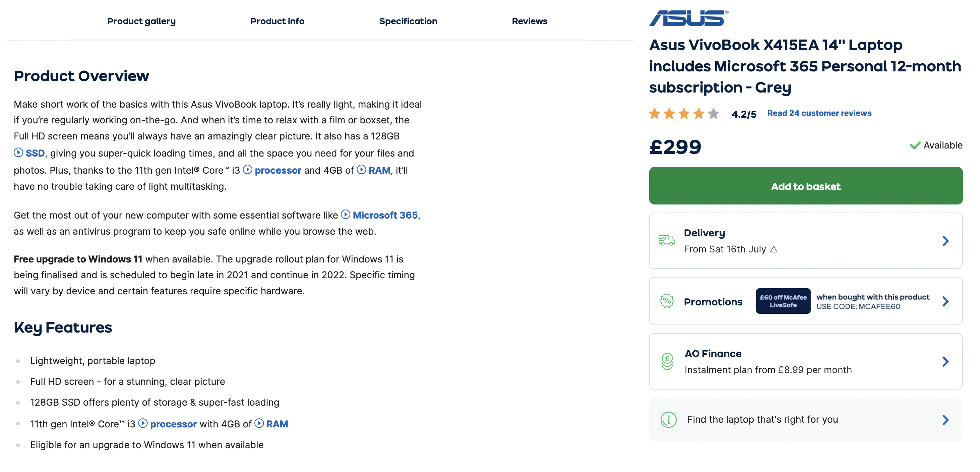Expand the Delivery options chevron
The width and height of the screenshot is (980, 472).
945,241
